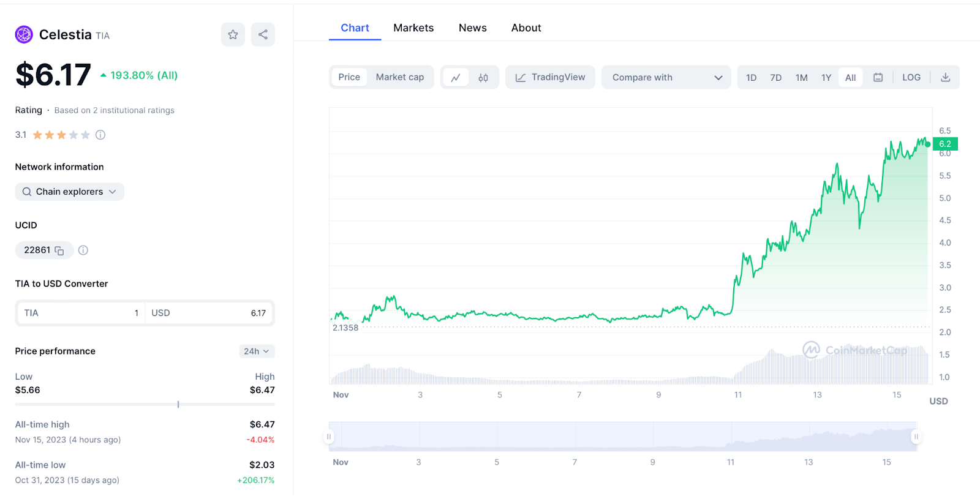Set chart range to 1M
The height and width of the screenshot is (496, 980).
802,77
